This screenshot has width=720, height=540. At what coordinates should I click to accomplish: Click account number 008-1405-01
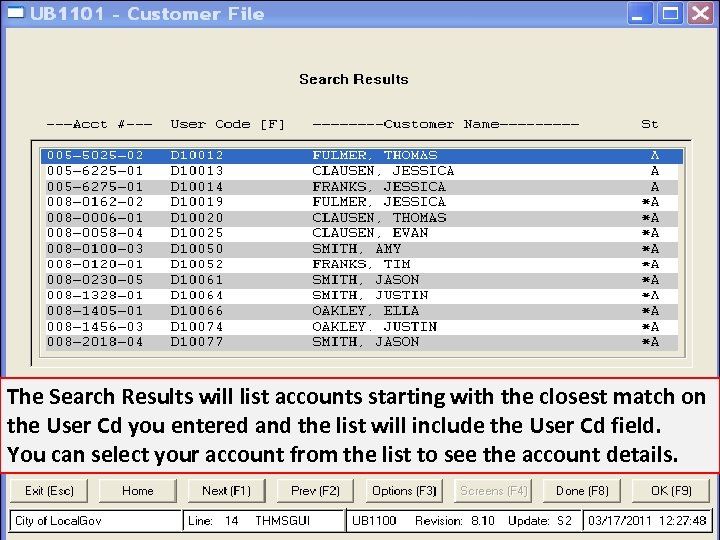95,311
